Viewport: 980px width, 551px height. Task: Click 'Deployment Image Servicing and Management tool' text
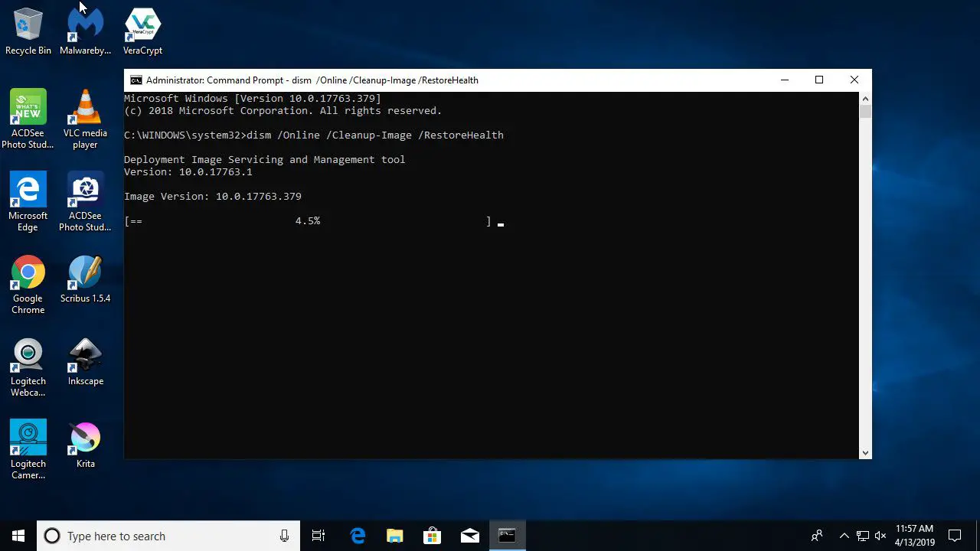[x=265, y=160]
